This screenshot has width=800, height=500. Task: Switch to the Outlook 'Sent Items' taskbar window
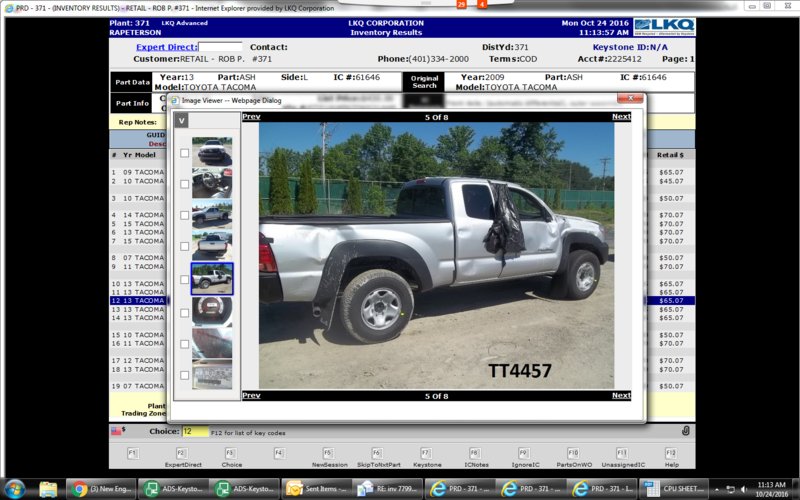coord(317,489)
